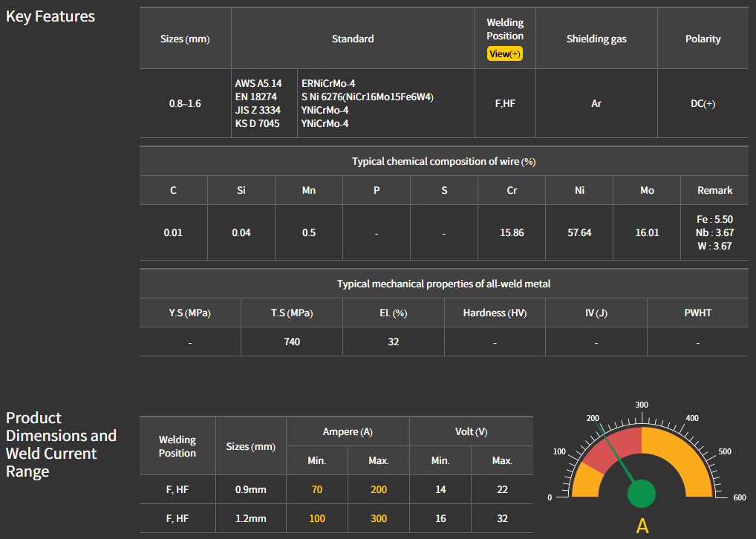The height and width of the screenshot is (539, 756).
Task: Click the AWS A5.14 standard entry
Action: point(258,84)
